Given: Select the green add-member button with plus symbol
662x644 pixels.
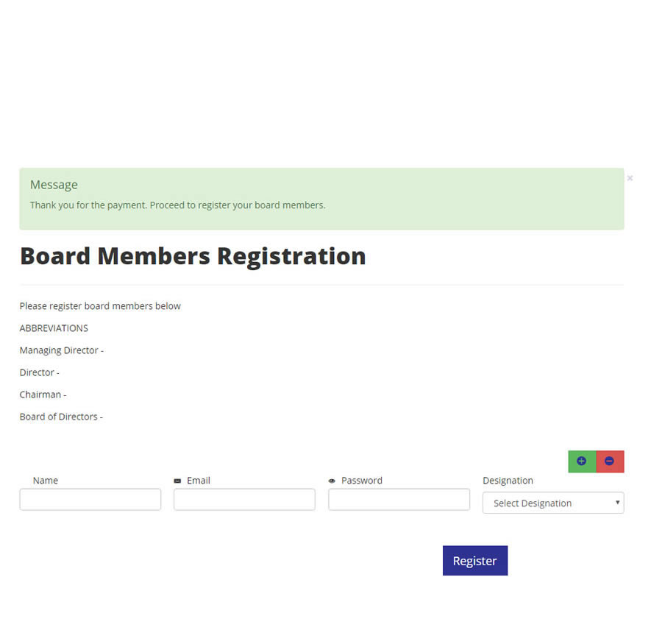Looking at the screenshot, I should tap(582, 461).
